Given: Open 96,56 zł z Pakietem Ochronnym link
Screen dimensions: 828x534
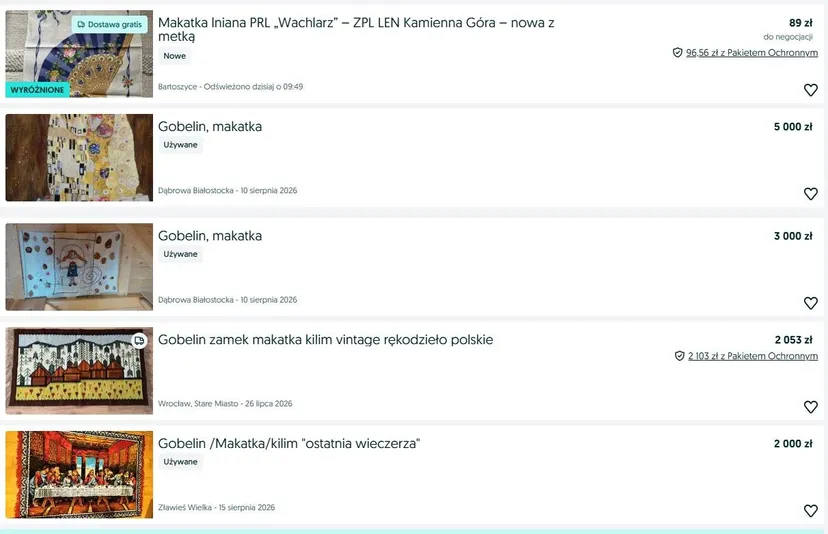Looking at the screenshot, I should tap(751, 52).
